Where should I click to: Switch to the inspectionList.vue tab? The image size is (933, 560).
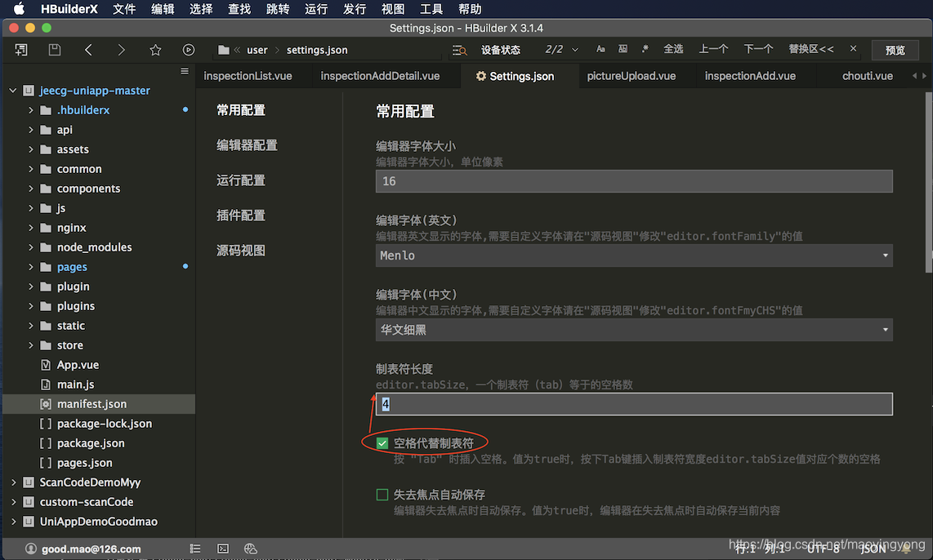tap(248, 76)
